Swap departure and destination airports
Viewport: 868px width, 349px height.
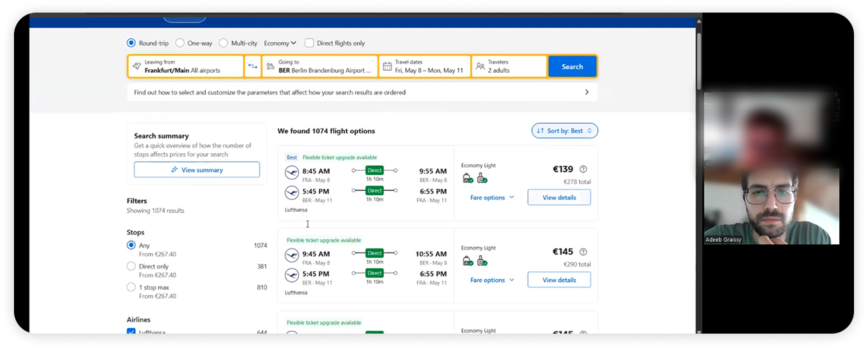coord(253,66)
